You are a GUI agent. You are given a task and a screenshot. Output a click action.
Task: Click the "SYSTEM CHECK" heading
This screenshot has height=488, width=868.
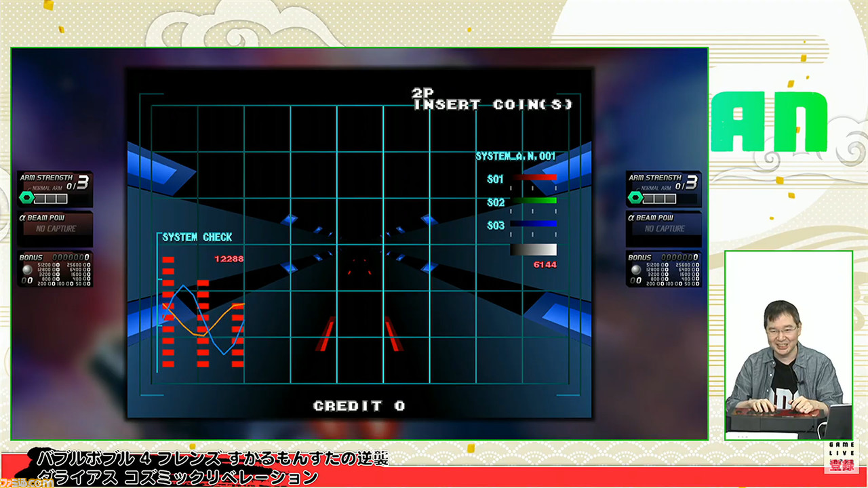click(197, 237)
